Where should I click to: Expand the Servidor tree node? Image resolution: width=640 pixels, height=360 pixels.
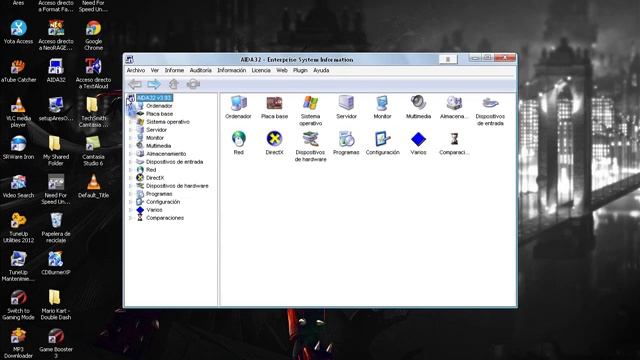(131, 130)
